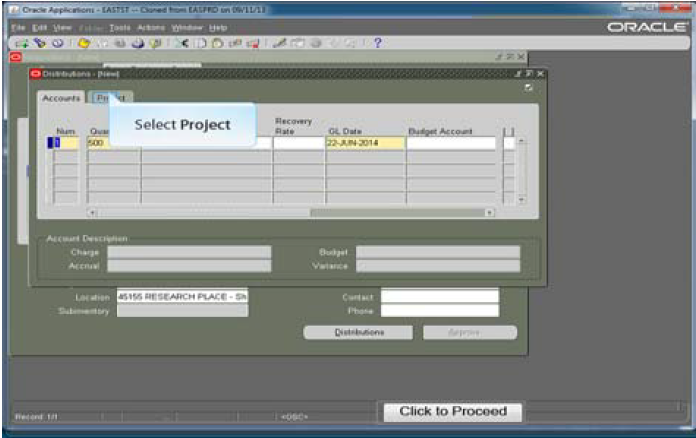Click the Contact field
This screenshot has height=438, width=696.
[x=440, y=297]
